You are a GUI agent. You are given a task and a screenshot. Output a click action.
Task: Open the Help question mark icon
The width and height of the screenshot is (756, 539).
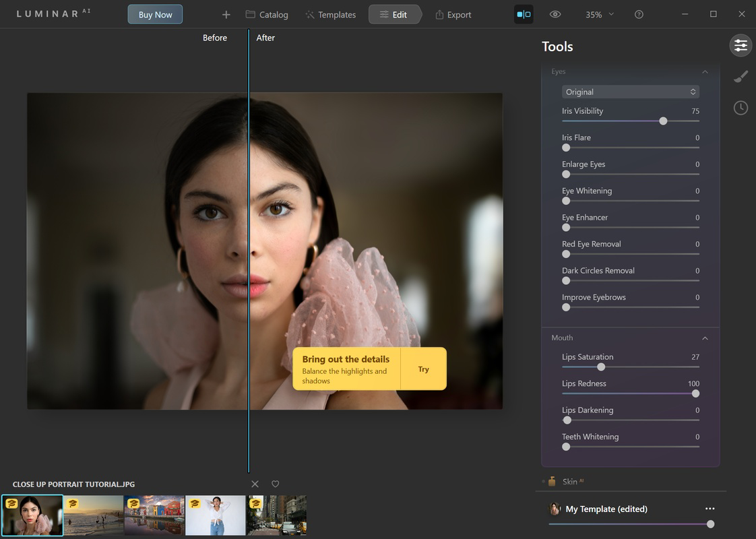[639, 13]
